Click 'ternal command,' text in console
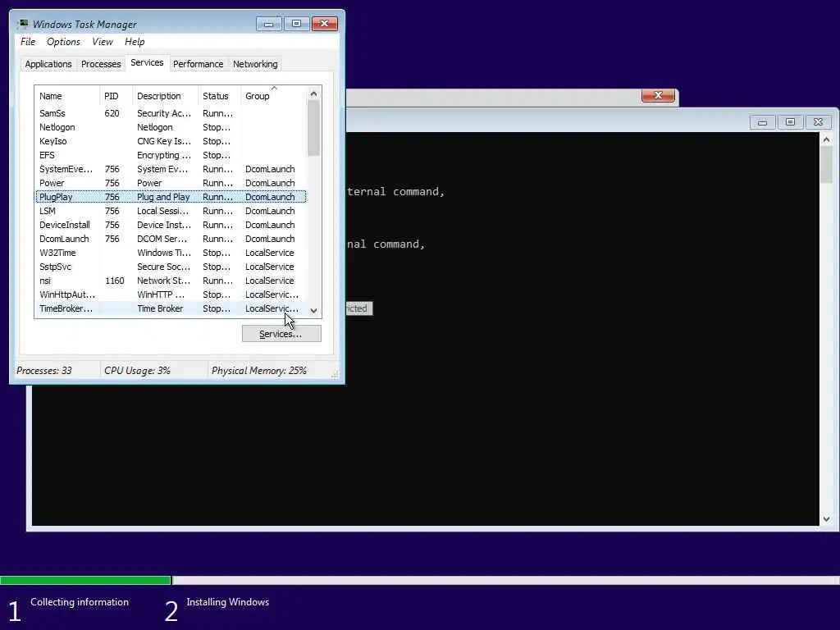The image size is (840, 630). click(396, 191)
